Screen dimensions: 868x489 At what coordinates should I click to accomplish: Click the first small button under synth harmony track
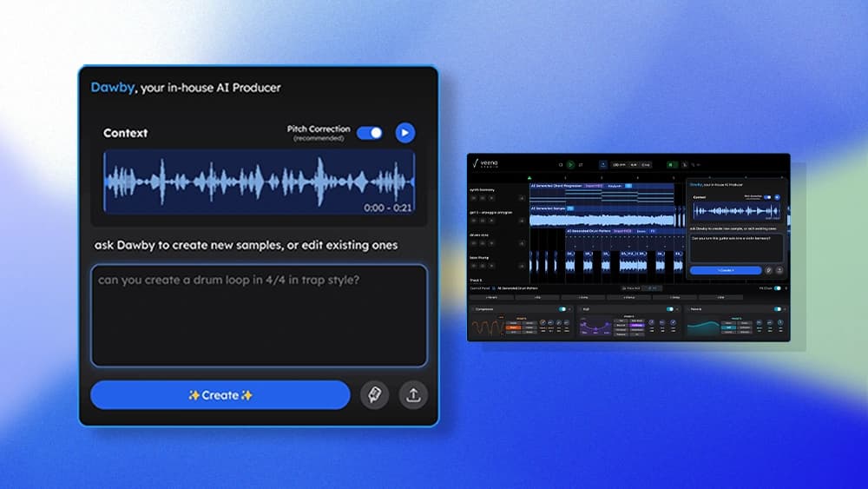(474, 198)
